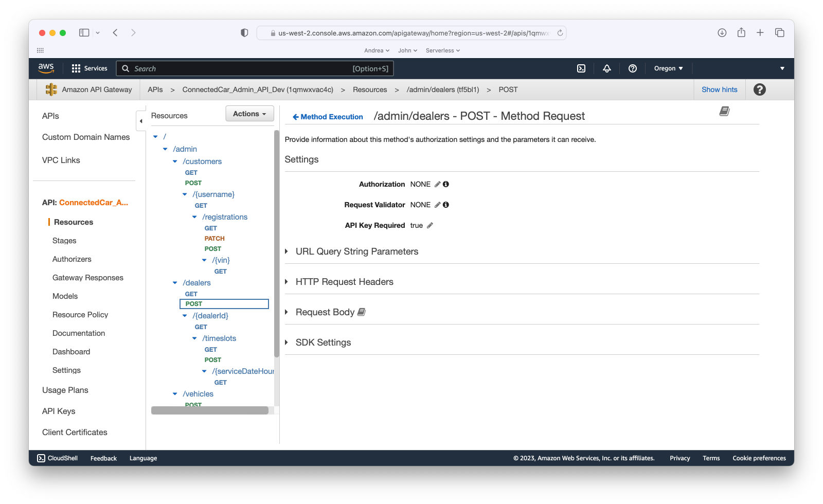Click the Amazon API Gateway logo icon
The image size is (823, 504).
(51, 89)
